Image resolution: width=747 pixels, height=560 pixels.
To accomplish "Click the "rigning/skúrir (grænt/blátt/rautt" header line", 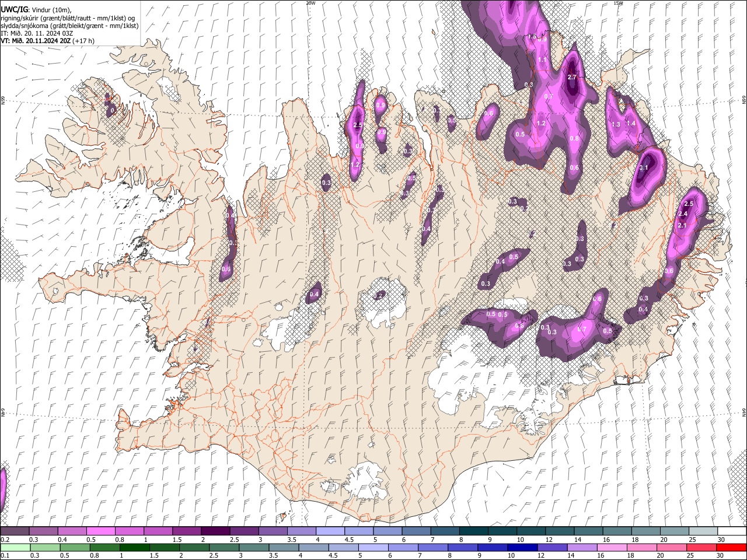I will click(x=68, y=18).
